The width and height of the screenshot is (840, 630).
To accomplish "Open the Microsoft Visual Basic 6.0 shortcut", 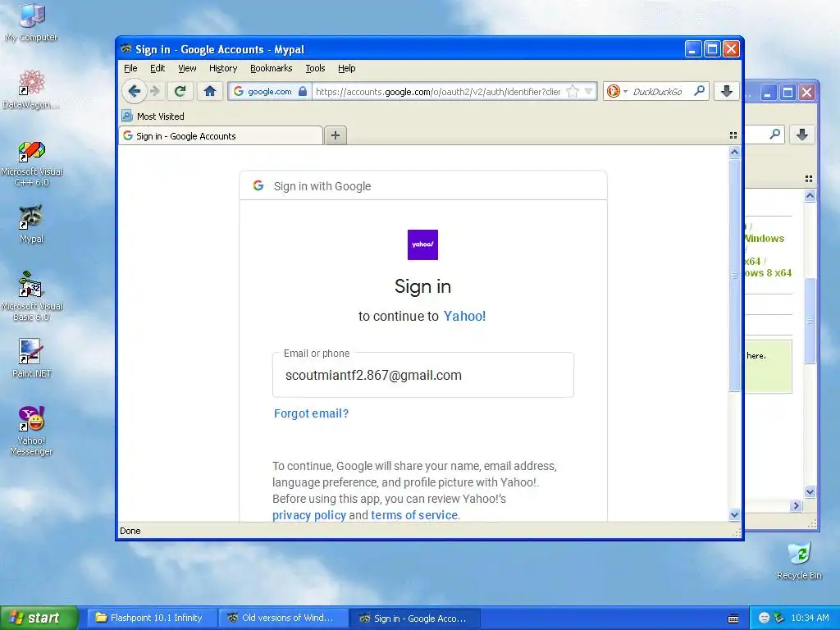I will (31, 297).
